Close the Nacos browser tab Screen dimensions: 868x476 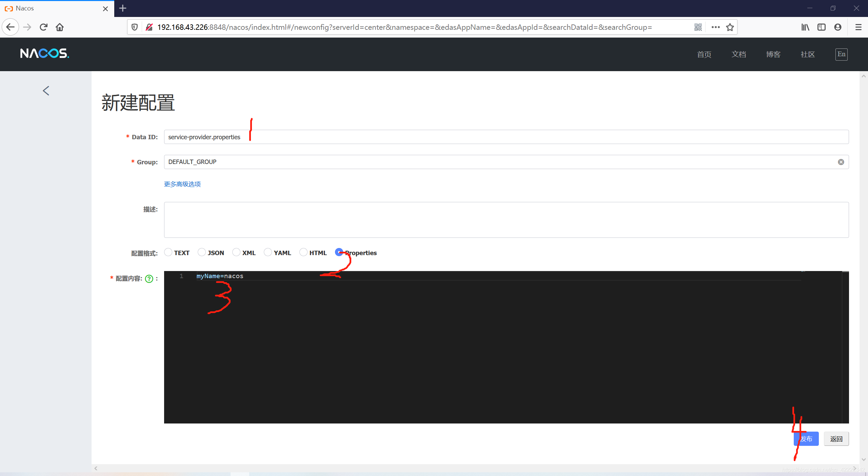(x=105, y=8)
